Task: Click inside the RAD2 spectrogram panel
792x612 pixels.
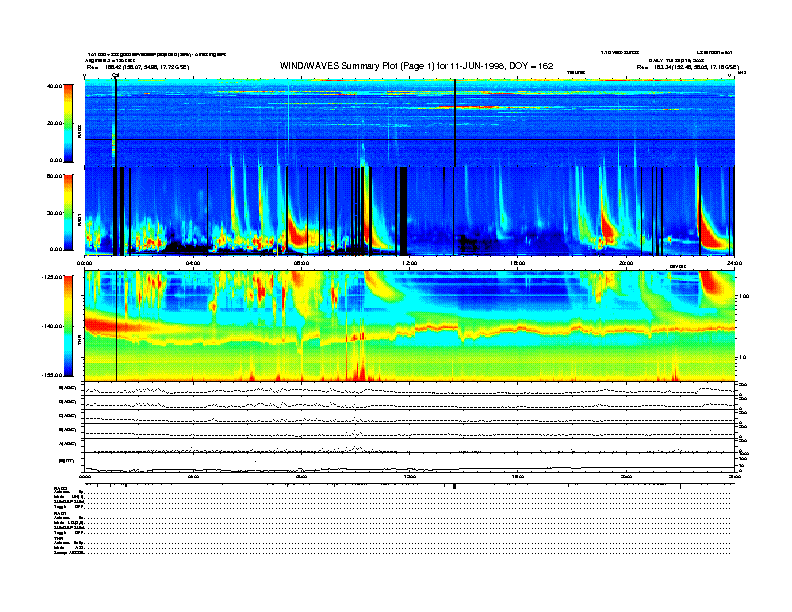Action: [x=409, y=123]
